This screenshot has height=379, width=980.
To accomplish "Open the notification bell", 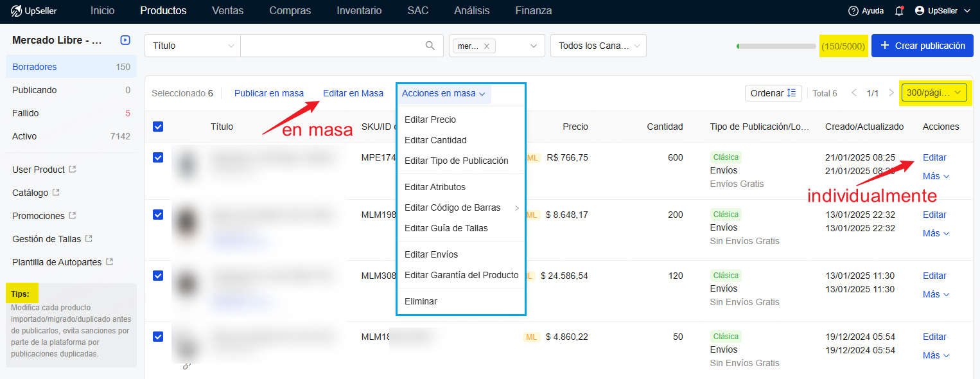I will pyautogui.click(x=898, y=11).
